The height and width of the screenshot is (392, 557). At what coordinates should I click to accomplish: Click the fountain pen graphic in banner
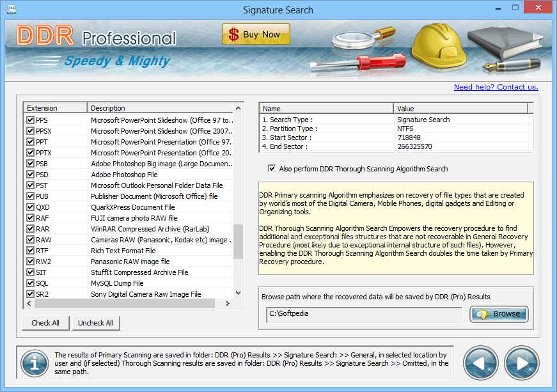512,66
